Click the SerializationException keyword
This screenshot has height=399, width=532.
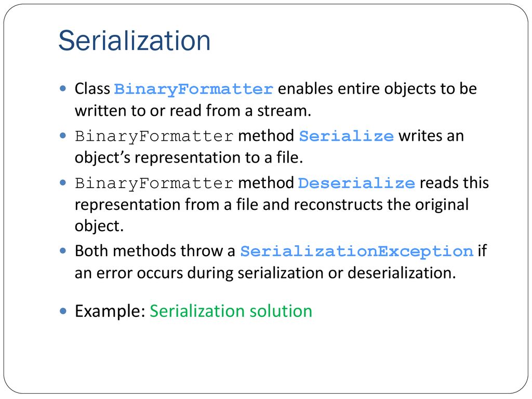point(356,251)
